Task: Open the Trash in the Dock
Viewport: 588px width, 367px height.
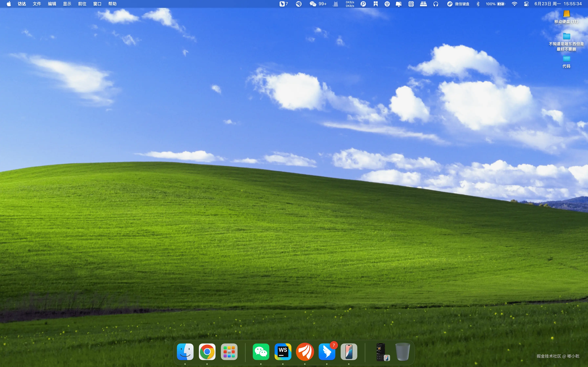Action: (x=403, y=352)
